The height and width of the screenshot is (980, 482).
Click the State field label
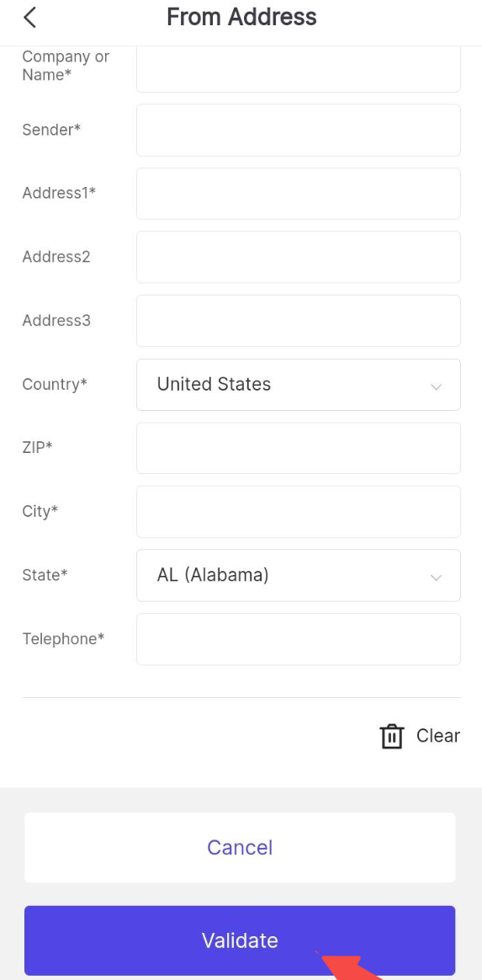(45, 575)
